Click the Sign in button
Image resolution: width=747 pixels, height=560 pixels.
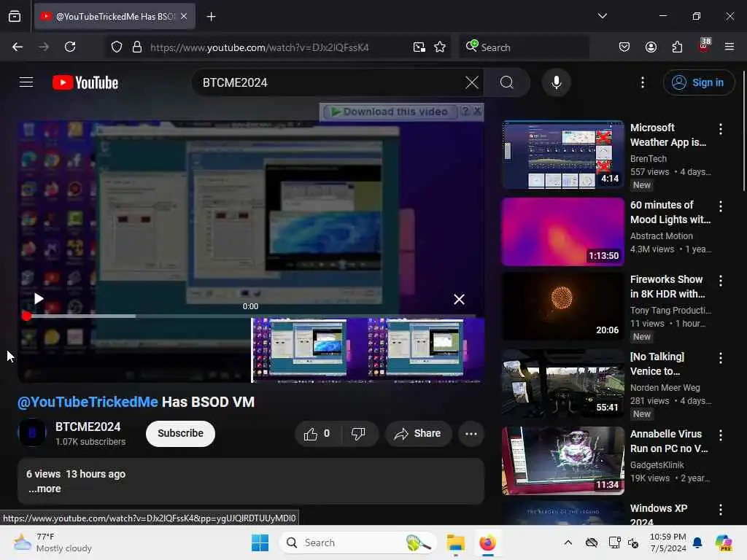(698, 82)
